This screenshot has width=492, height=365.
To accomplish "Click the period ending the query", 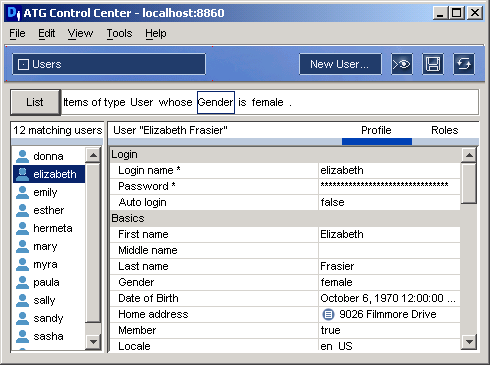I will click(290, 104).
